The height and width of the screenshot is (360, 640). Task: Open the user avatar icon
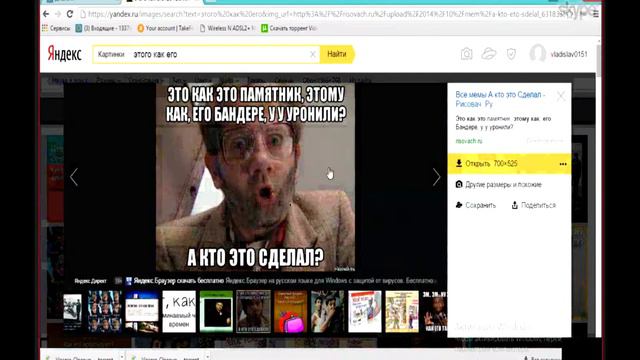coord(538,53)
